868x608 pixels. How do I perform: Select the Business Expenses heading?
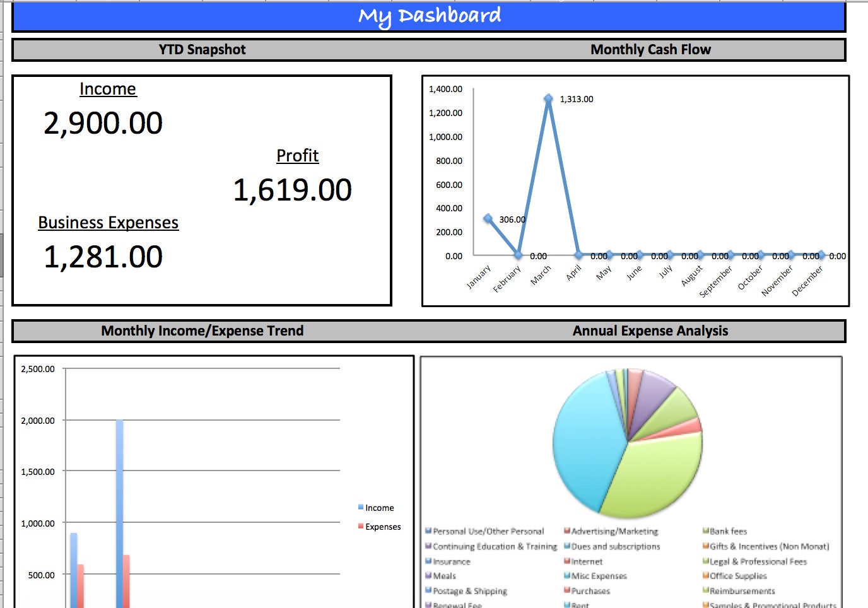coord(108,223)
